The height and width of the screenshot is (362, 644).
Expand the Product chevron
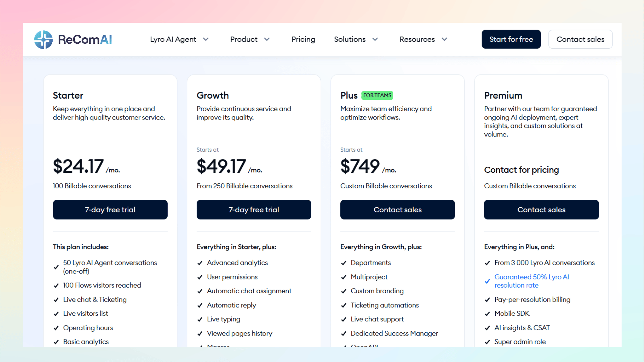(267, 39)
